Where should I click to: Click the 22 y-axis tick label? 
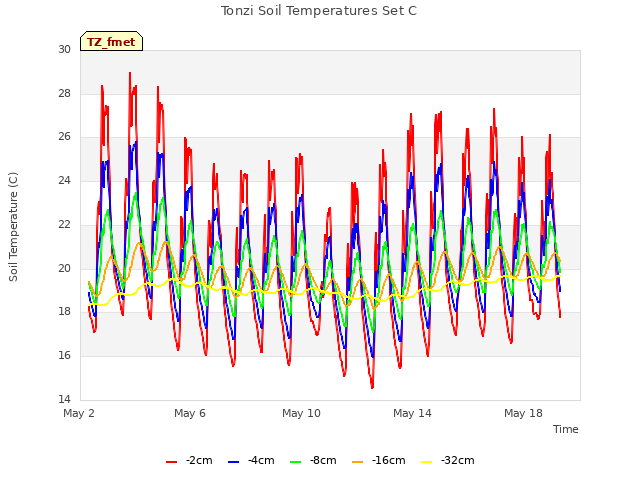(x=64, y=224)
